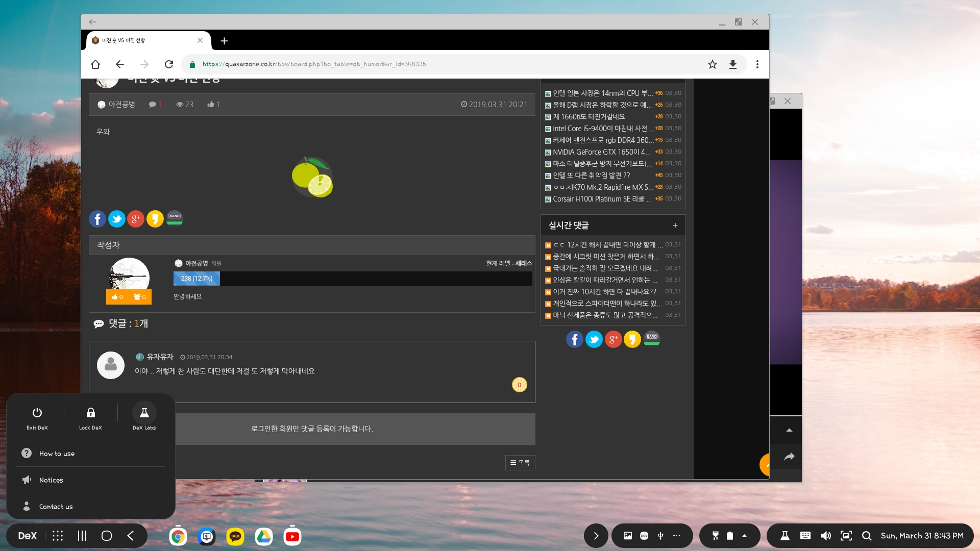Image resolution: width=980 pixels, height=551 pixels.
Task: Share the post via Twitter icon
Action: coord(116,219)
